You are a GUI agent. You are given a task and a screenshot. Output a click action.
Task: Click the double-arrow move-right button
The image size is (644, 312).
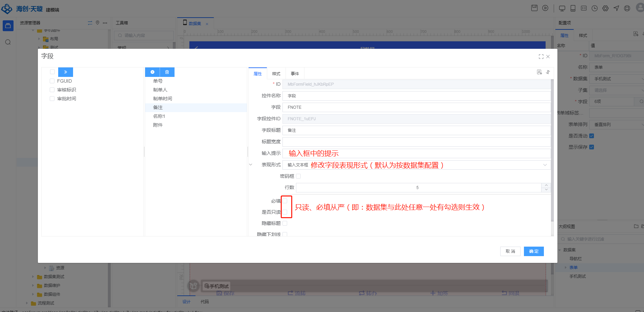tap(65, 72)
